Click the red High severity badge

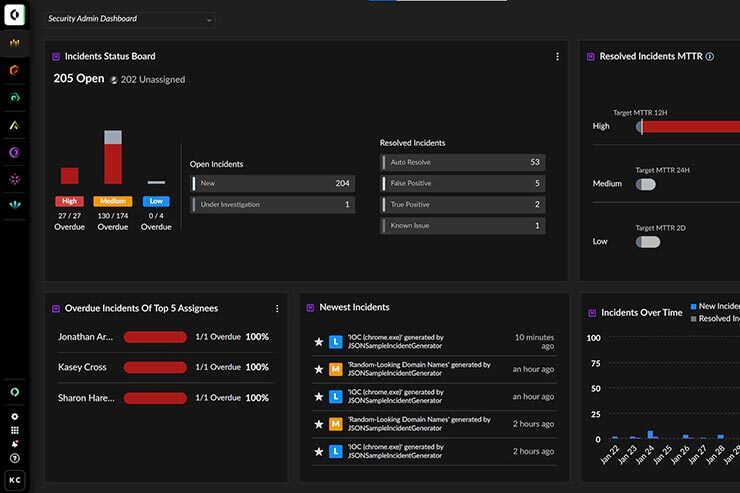[69, 201]
